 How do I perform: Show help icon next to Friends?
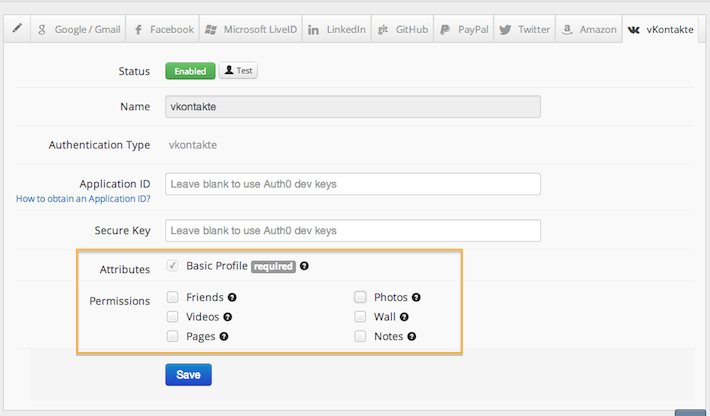232,297
